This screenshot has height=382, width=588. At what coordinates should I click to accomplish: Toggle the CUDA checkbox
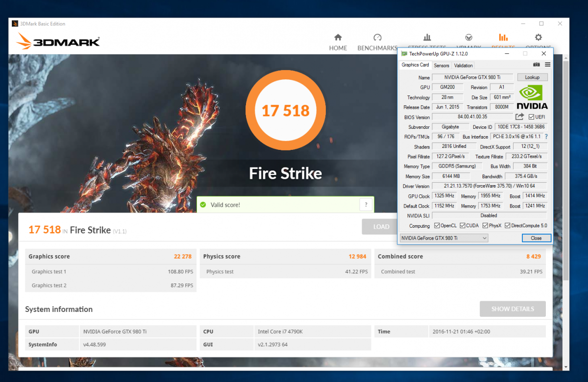point(463,226)
